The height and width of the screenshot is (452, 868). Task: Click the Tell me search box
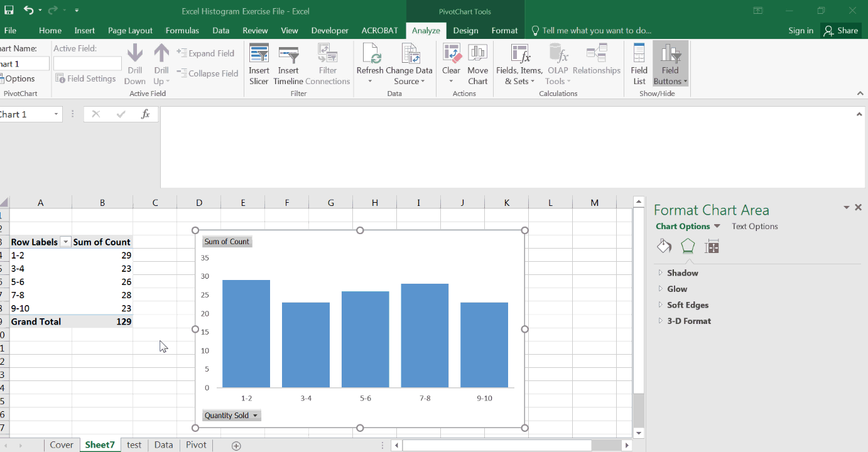pos(597,31)
